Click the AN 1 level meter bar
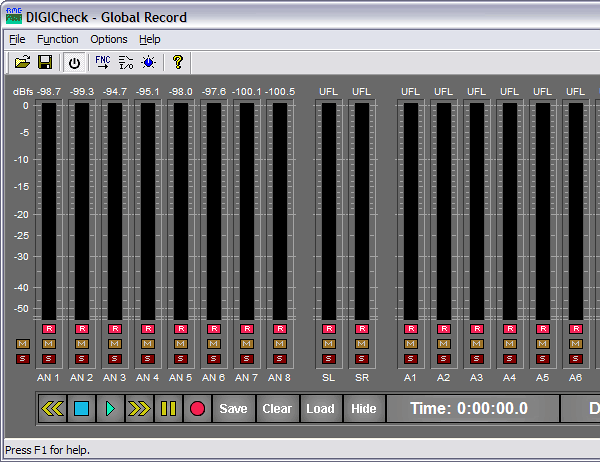 click(x=49, y=211)
